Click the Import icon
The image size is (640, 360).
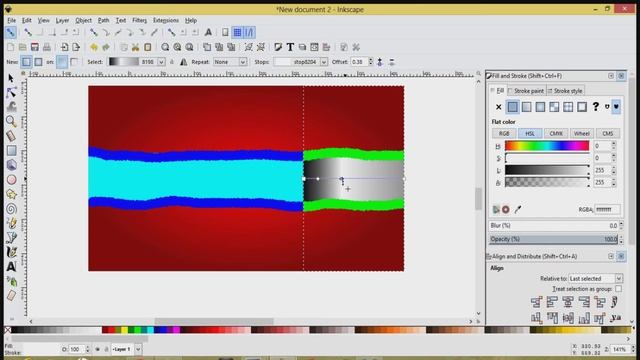64,47
